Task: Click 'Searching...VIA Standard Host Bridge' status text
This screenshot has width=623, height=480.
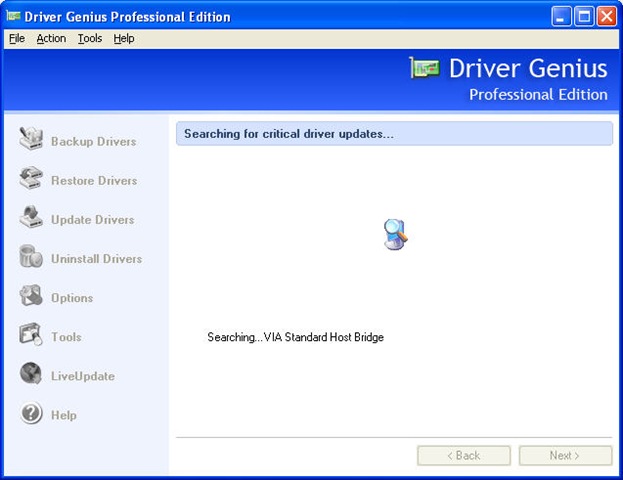Action: (296, 337)
